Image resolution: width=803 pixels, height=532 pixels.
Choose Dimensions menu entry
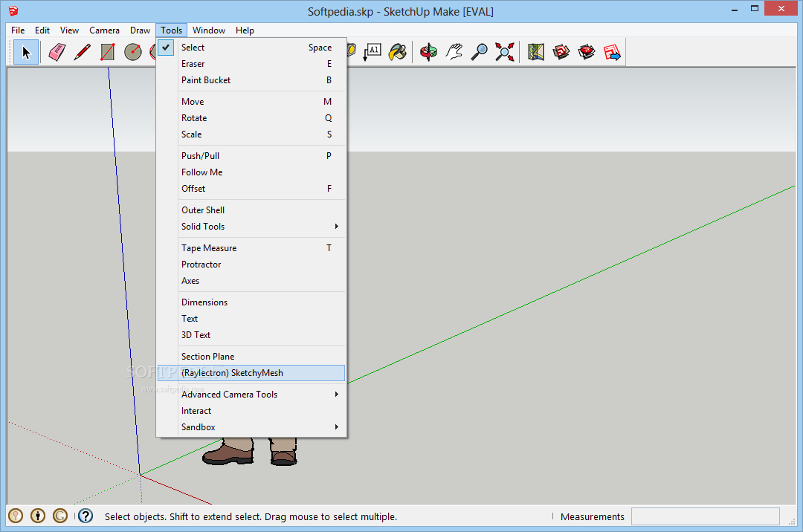coord(251,302)
